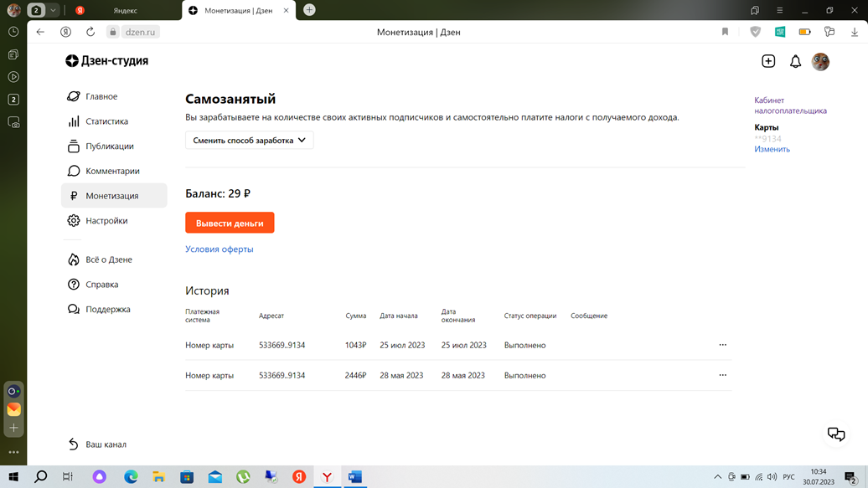Click the Вывести деньги button
The image size is (868, 488).
point(230,223)
